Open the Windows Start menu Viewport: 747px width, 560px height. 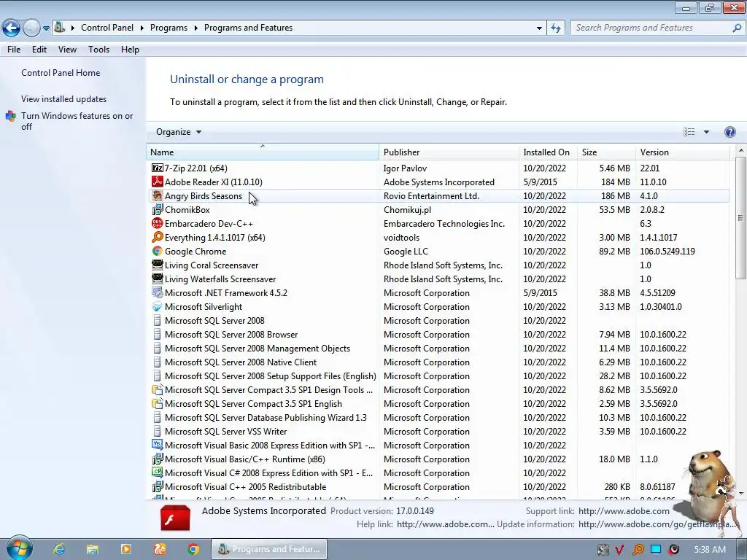(x=19, y=548)
